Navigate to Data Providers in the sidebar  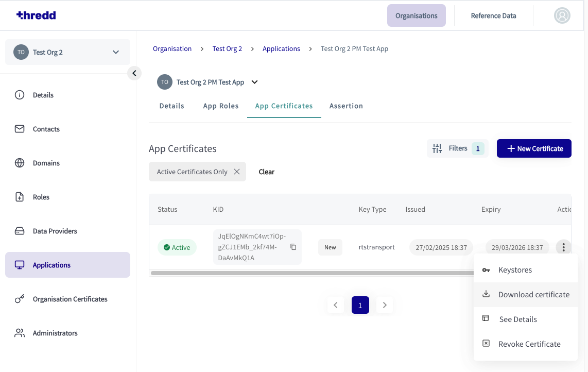click(x=67, y=231)
